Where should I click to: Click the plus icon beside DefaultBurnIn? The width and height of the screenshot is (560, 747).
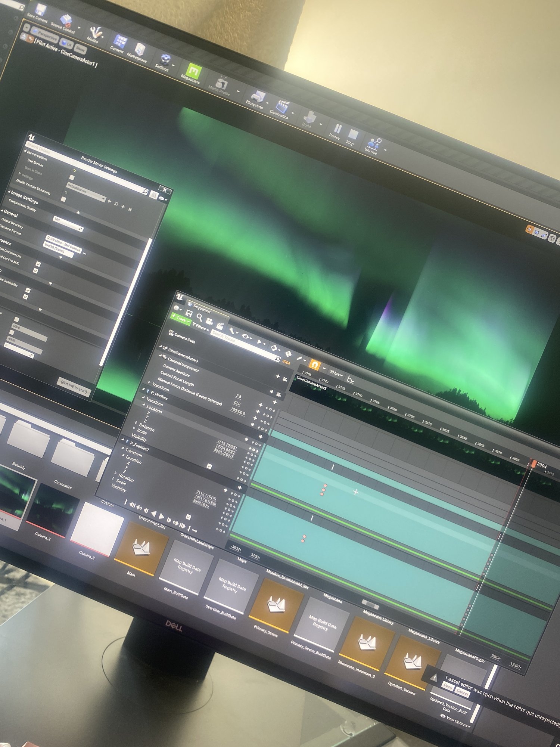[123, 207]
